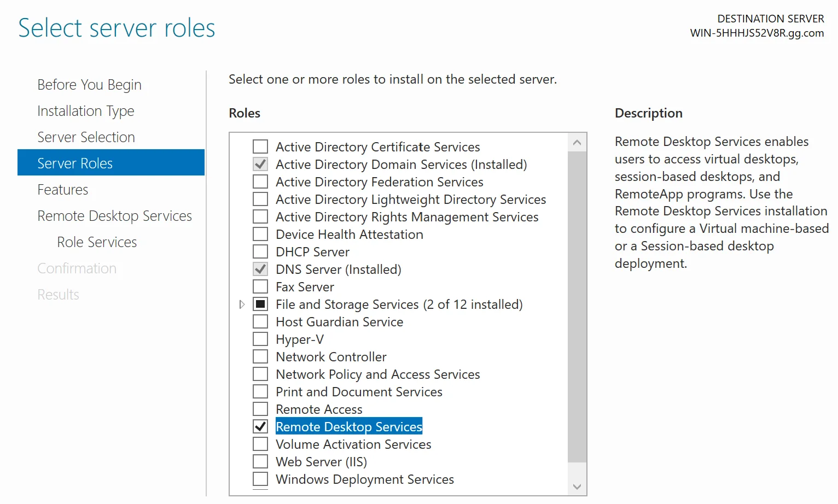Check the Web Server (IIS) checkbox
This screenshot has height=504, width=838.
[x=260, y=462]
